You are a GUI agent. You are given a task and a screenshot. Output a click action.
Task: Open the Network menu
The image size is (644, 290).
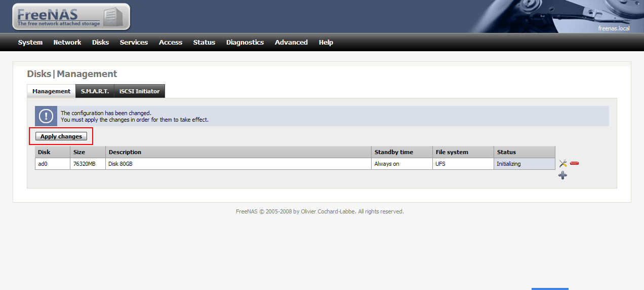pyautogui.click(x=67, y=43)
